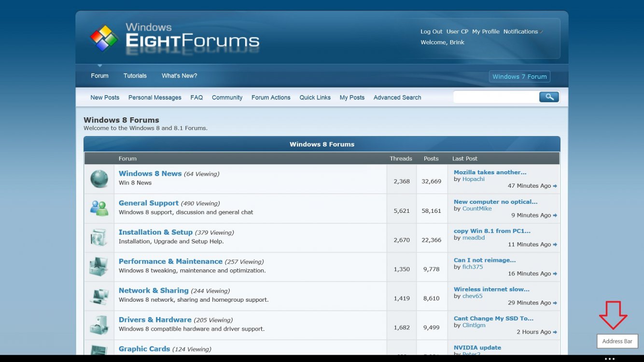Click the Performance & Maintenance forum icon
This screenshot has width=644, height=362.
[99, 266]
